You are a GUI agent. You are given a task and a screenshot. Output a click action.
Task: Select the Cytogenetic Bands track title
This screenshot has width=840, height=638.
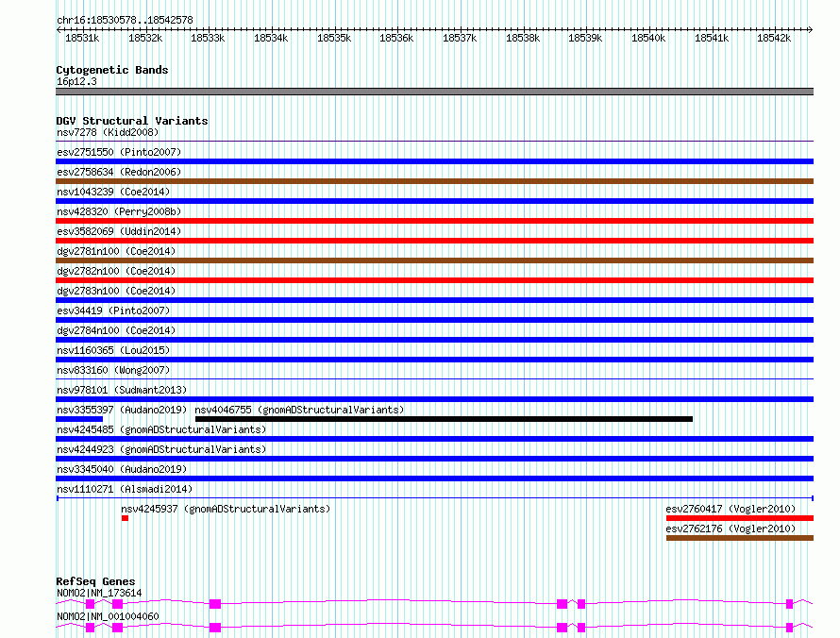click(x=112, y=70)
